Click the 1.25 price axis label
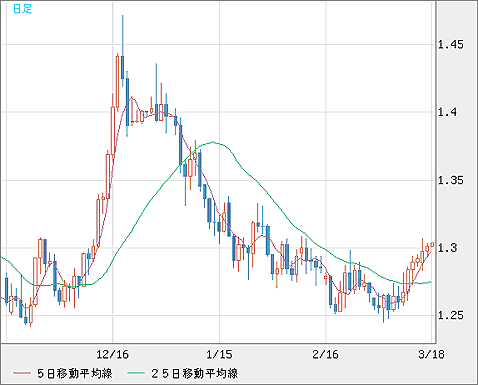Image resolution: width=478 pixels, height=385 pixels. coord(450,315)
